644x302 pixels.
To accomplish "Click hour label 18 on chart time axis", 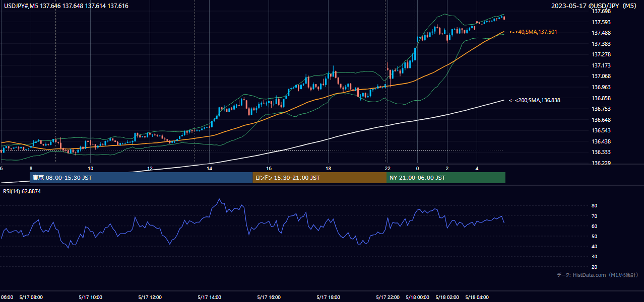I will click(x=328, y=168).
